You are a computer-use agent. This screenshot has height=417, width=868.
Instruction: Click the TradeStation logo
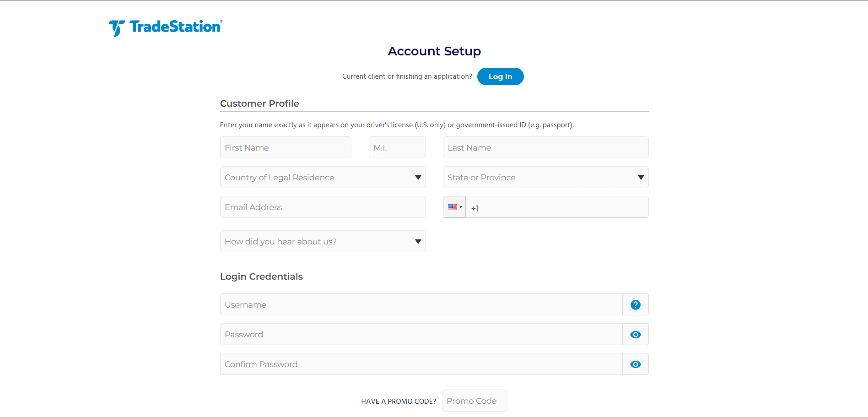(165, 27)
